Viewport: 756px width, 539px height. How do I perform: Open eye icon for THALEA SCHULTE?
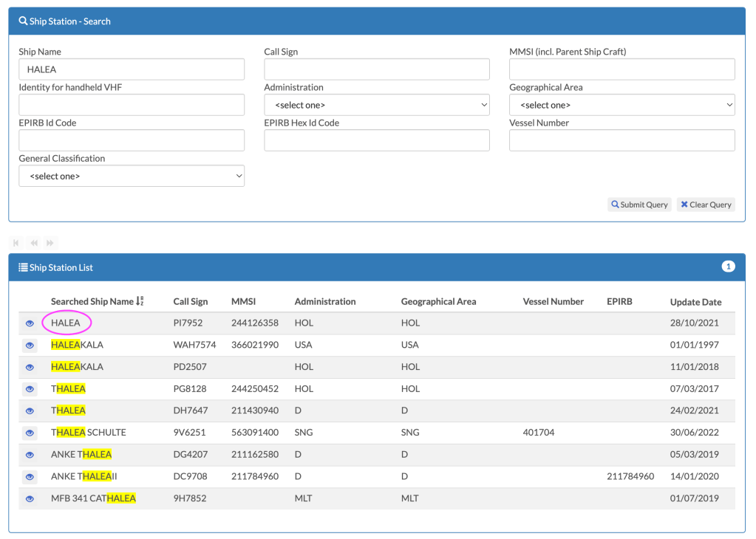30,433
